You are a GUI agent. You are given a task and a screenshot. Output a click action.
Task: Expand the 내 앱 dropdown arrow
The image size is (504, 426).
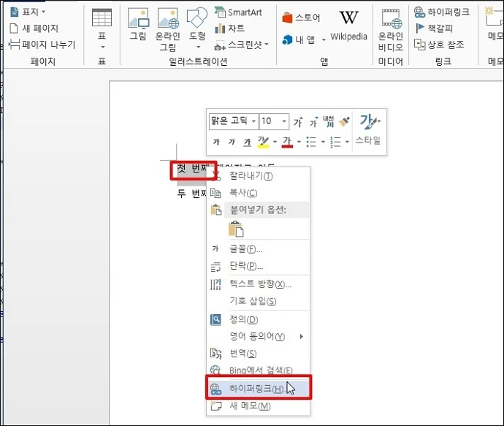coord(324,40)
